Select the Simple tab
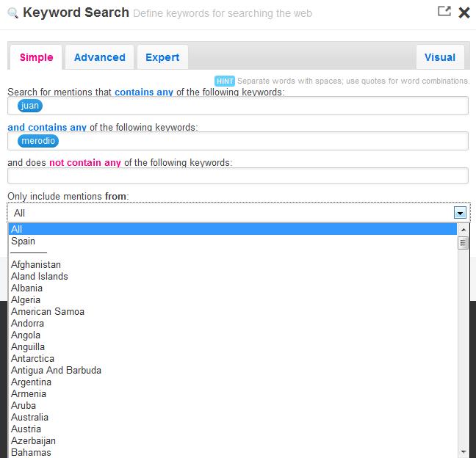 tap(37, 57)
